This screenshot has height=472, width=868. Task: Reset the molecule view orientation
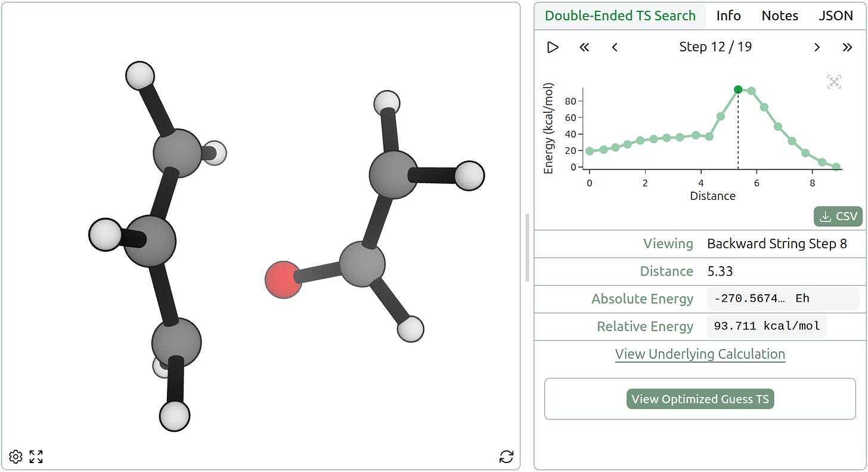point(506,456)
